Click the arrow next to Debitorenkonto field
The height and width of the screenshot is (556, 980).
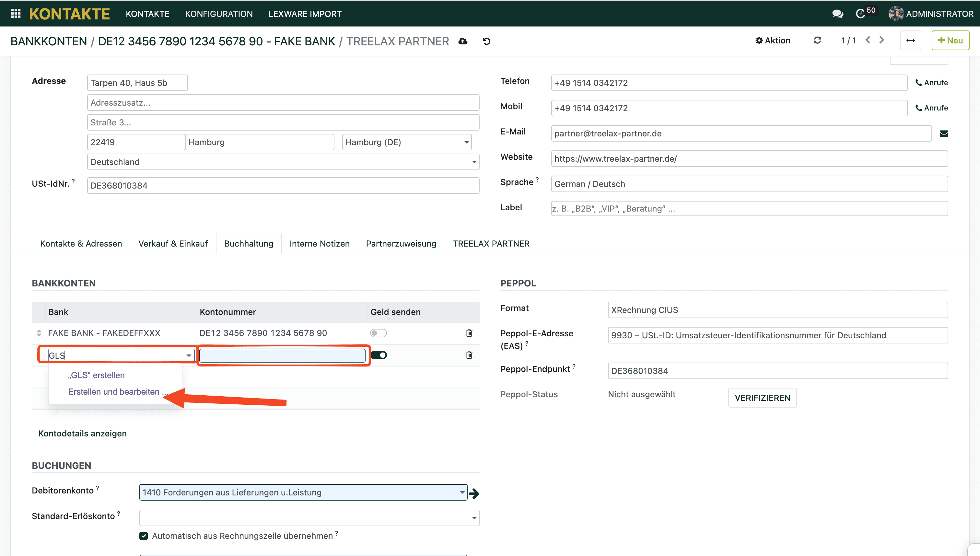point(474,493)
